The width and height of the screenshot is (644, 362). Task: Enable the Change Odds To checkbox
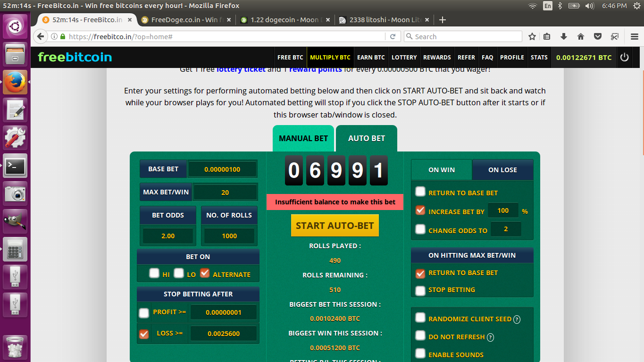(420, 229)
